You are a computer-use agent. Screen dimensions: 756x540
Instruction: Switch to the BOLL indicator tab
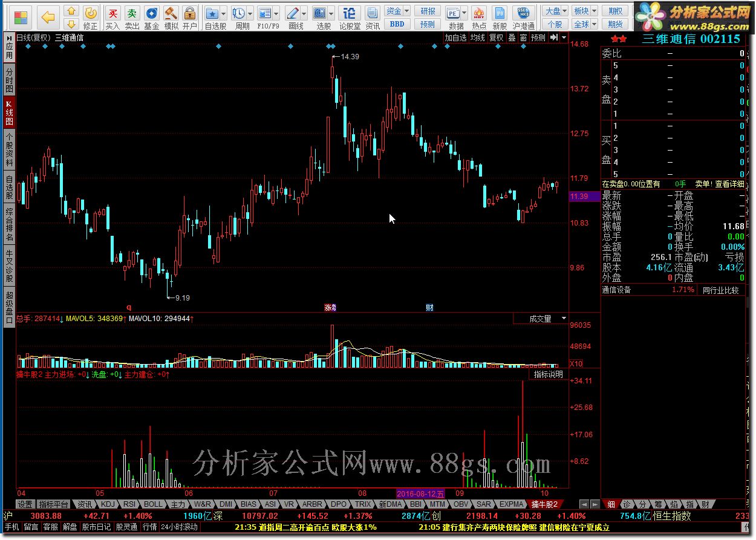(x=153, y=504)
